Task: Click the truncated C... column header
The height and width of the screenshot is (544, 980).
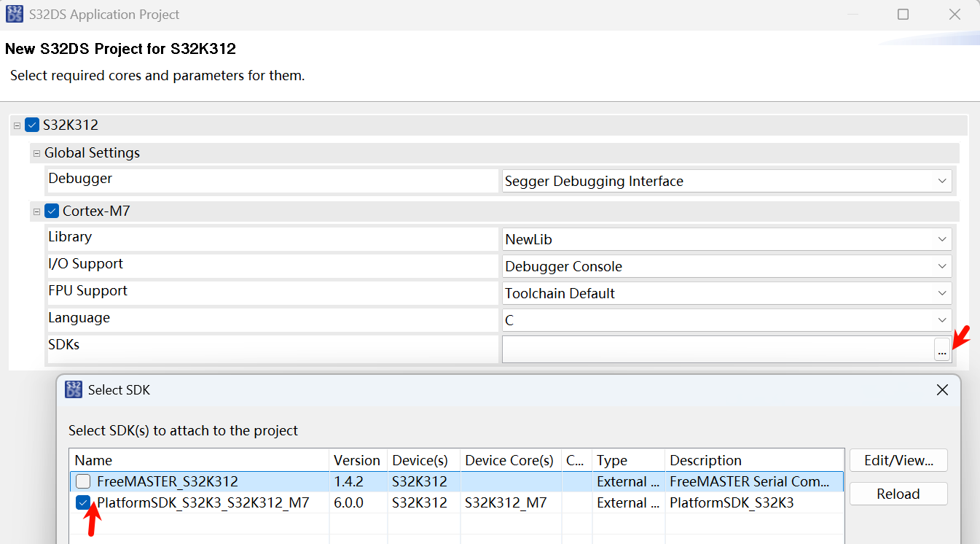Action: [576, 460]
